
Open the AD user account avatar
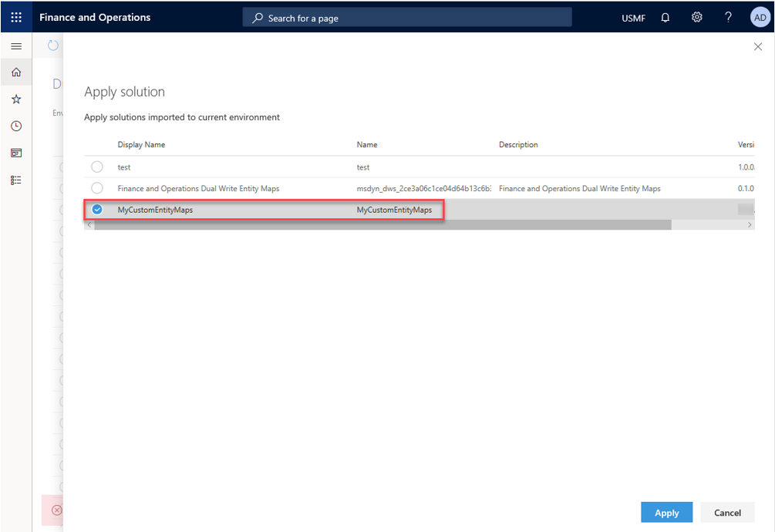point(760,17)
